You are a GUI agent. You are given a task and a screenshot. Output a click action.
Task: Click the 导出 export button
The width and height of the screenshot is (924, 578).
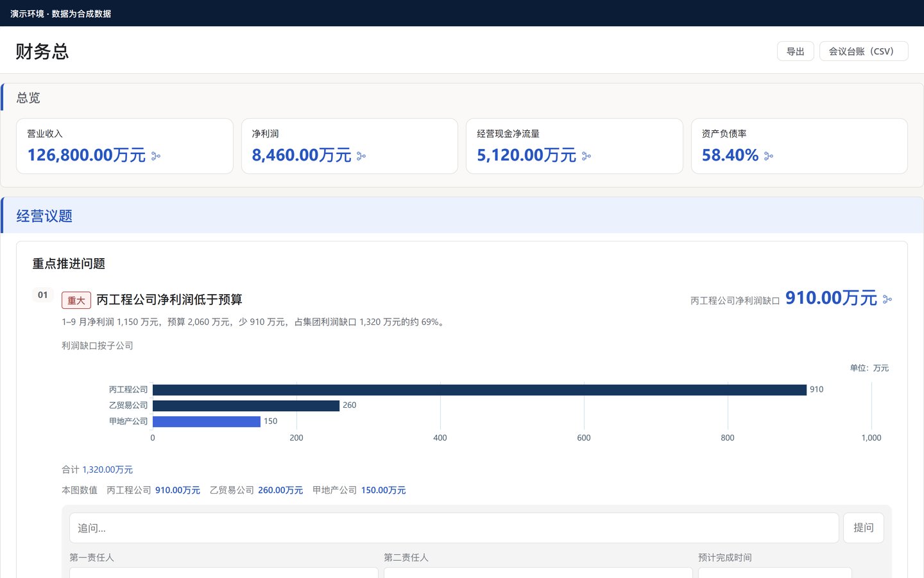pos(796,51)
